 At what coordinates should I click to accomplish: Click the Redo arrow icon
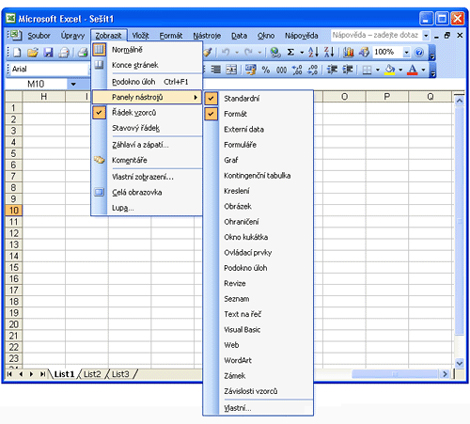coord(248,52)
